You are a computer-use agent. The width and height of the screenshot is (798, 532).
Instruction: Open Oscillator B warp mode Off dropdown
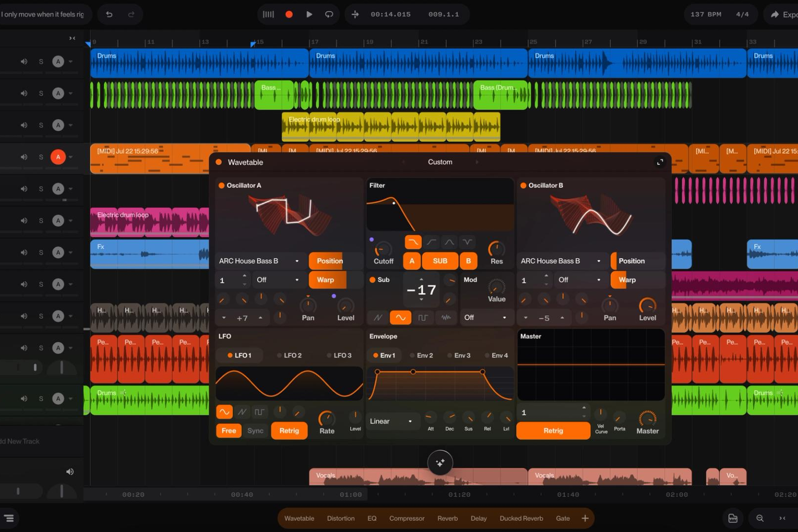[580, 280]
